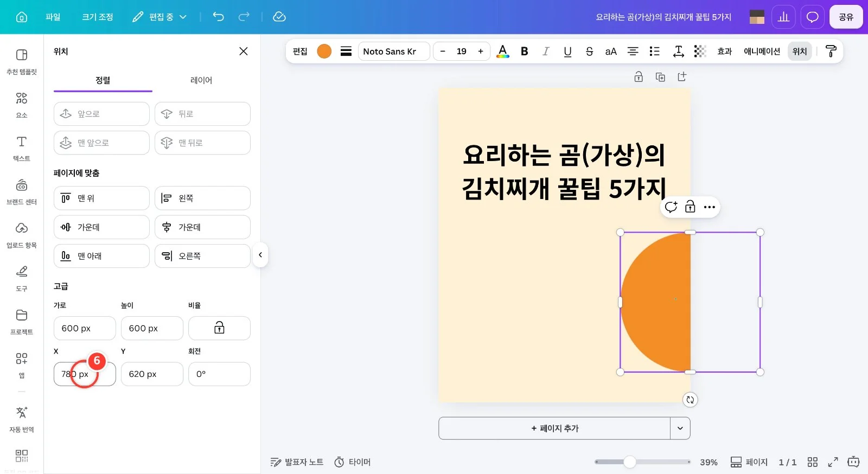Screen dimensions: 868x474
Task: Duplicate the page using copy icon
Action: coord(660,77)
